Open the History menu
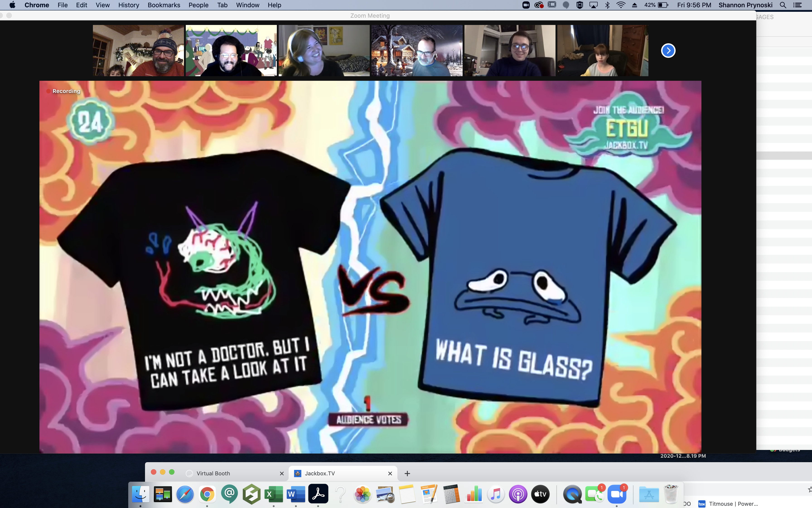Image resolution: width=812 pixels, height=508 pixels. pyautogui.click(x=128, y=5)
